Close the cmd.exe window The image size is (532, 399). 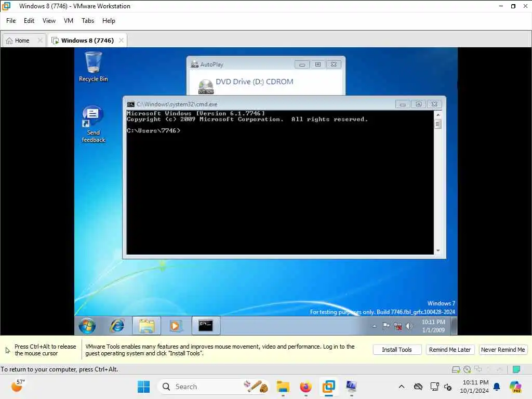coord(435,104)
